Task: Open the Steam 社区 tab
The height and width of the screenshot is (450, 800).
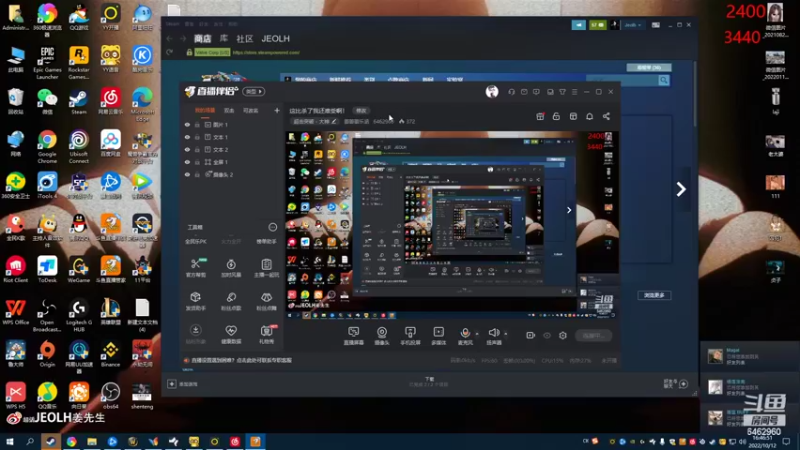Action: tap(244, 38)
